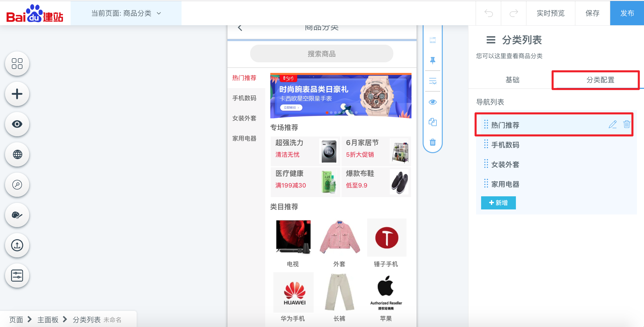This screenshot has height=327, width=644.
Task: Click the drag handle dots of 手机数码
Action: [x=486, y=144]
